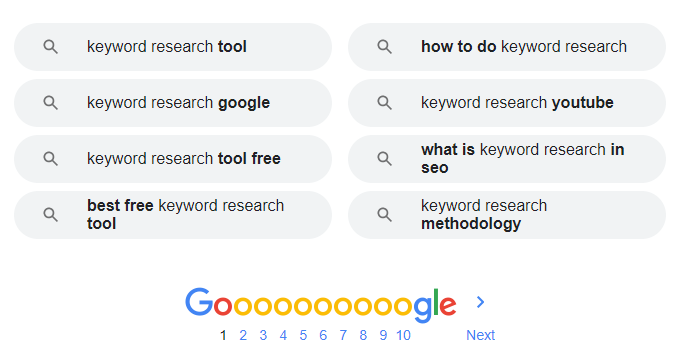Click search icon beside 'keyword research tool'
The image size is (680, 360).
coord(51,47)
